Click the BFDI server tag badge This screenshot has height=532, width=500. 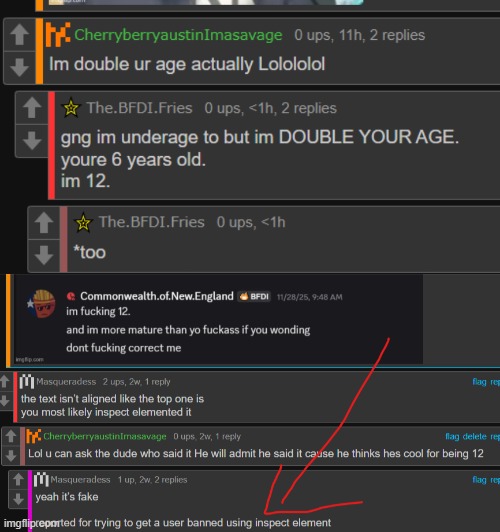click(x=254, y=297)
